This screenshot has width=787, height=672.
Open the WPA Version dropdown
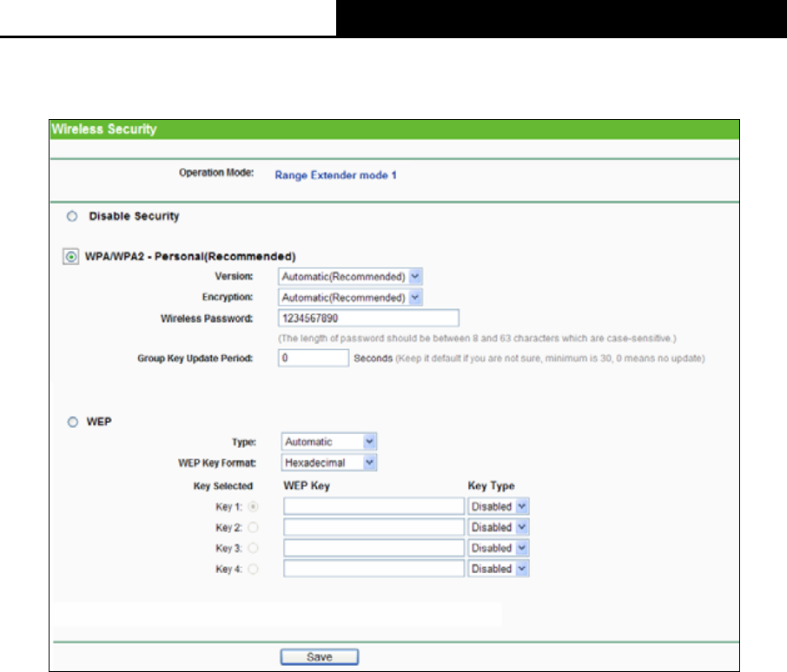[x=350, y=276]
